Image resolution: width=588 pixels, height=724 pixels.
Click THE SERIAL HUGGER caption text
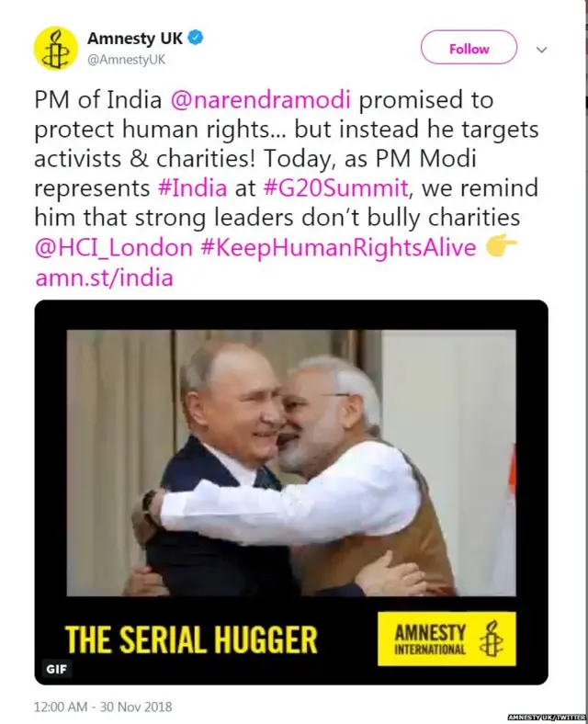(191, 639)
